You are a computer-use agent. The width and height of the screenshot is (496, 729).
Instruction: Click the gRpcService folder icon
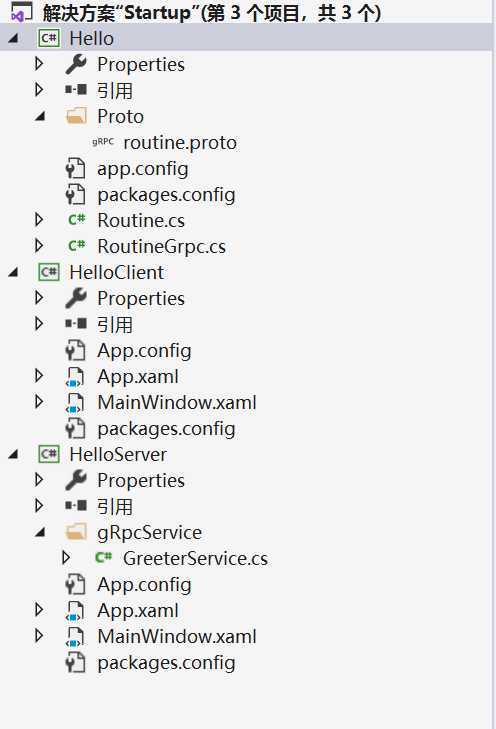click(76, 532)
